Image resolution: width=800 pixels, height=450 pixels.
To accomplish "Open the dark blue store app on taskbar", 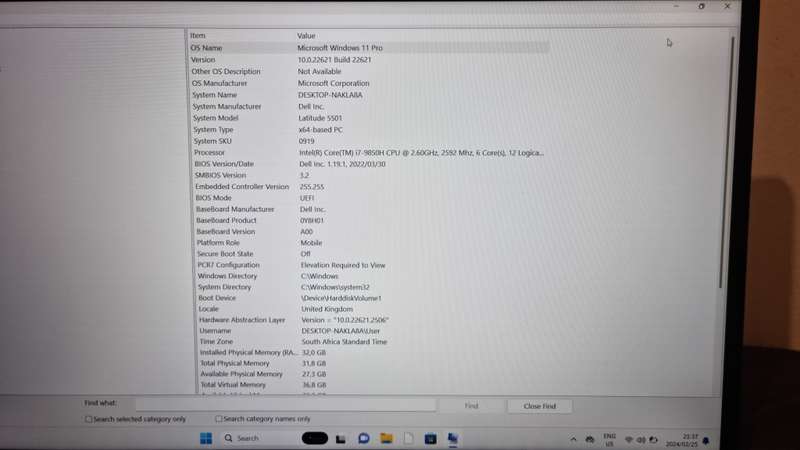I will (x=430, y=439).
